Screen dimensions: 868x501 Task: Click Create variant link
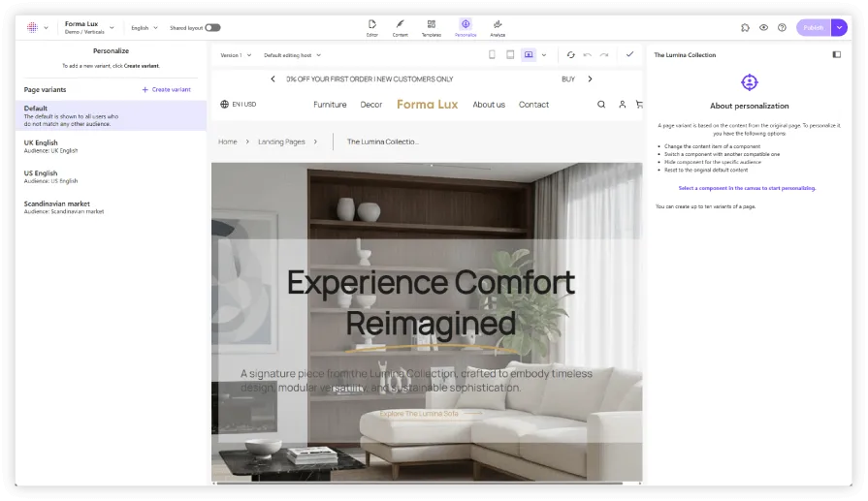166,89
